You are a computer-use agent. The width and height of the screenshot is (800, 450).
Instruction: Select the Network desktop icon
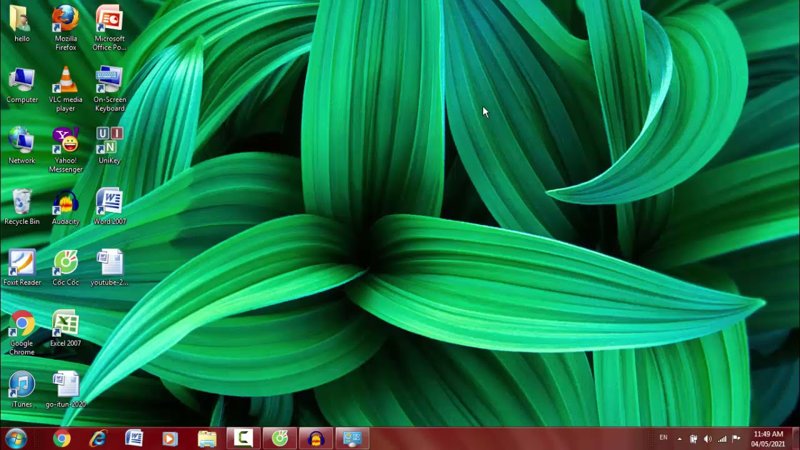point(21,145)
